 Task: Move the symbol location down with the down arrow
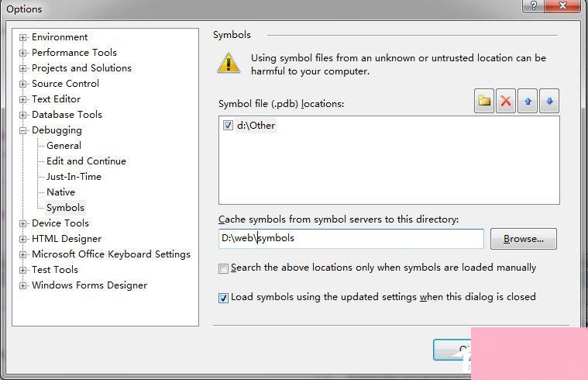549,101
